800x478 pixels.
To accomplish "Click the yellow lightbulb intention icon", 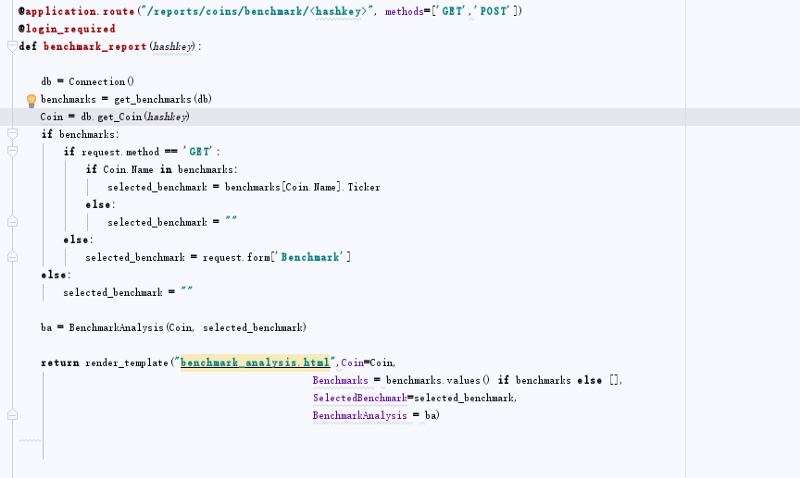I will pos(31,100).
